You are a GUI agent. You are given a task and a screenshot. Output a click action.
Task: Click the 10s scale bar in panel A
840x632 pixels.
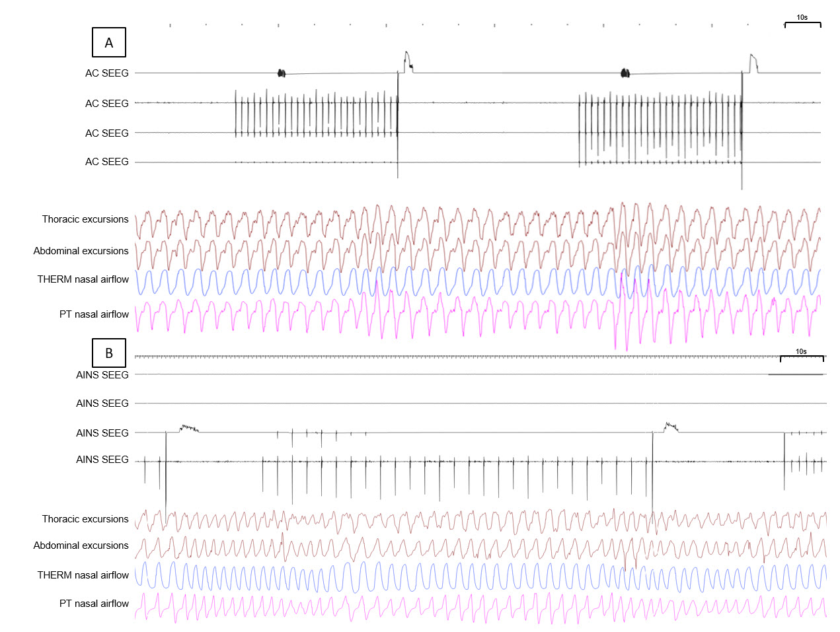pyautogui.click(x=802, y=23)
